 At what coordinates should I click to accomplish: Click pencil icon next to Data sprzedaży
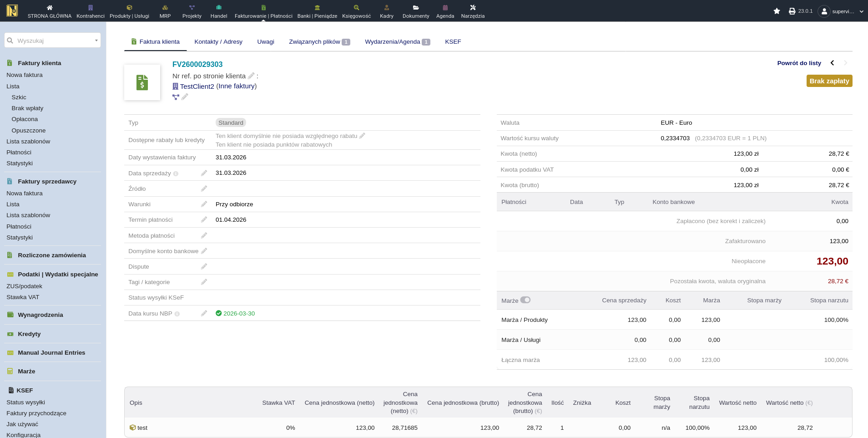pos(204,173)
